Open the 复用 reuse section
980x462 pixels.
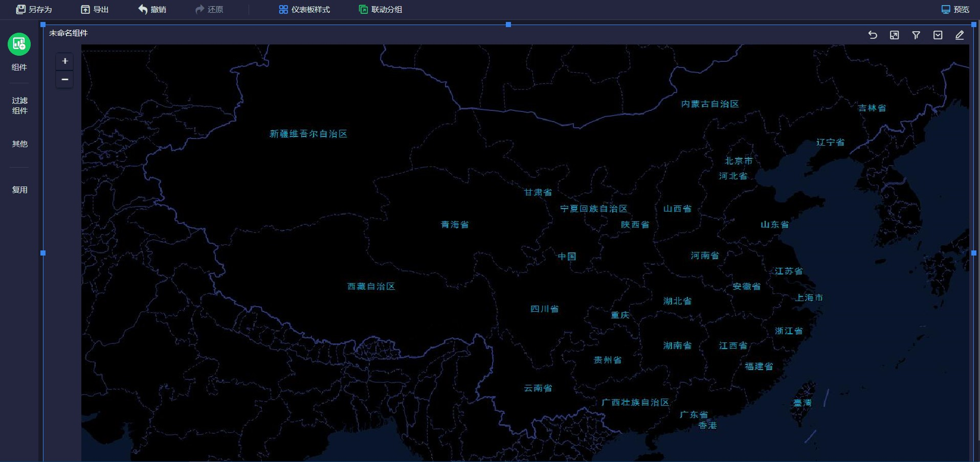coord(19,190)
